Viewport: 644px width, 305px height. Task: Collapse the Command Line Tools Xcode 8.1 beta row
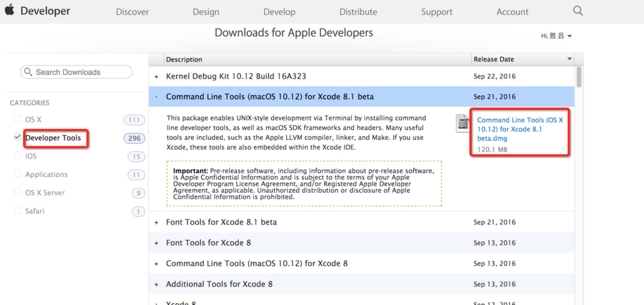156,97
